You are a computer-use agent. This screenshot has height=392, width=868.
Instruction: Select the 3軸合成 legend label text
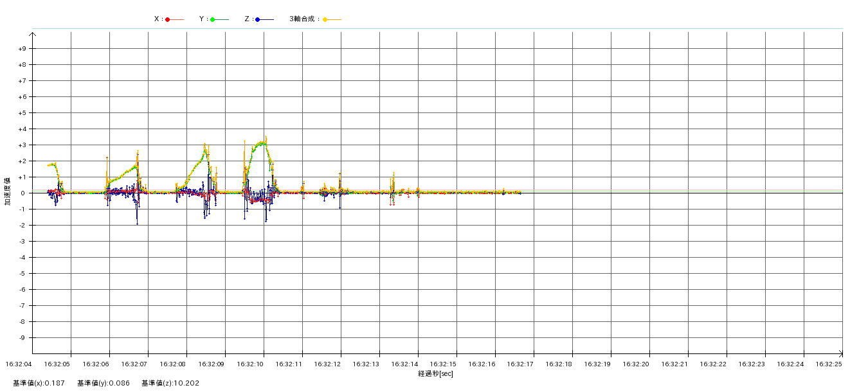tap(304, 19)
